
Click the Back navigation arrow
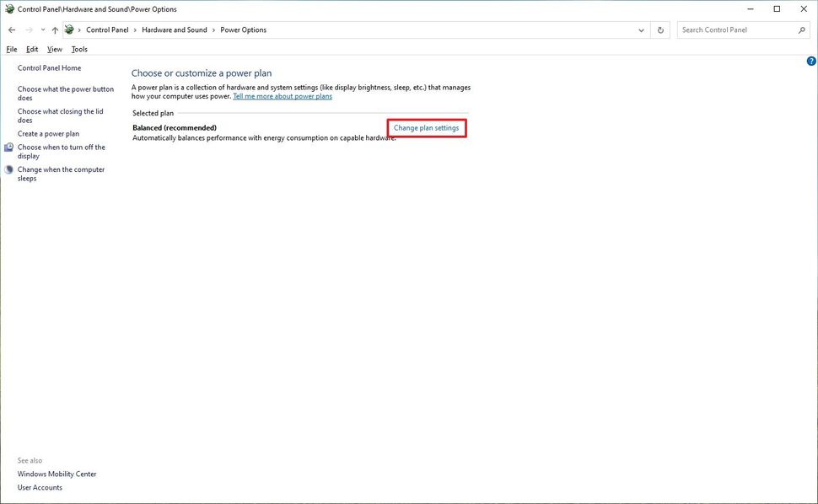[12, 29]
